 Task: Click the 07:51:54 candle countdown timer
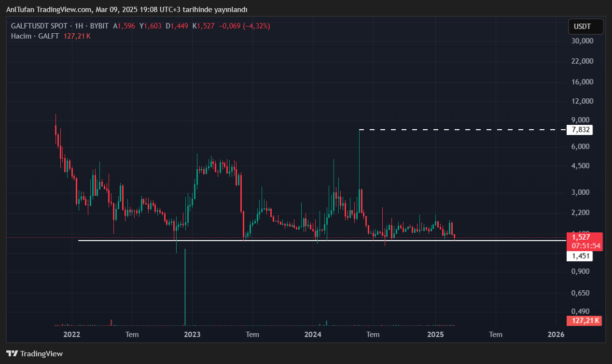(x=586, y=245)
